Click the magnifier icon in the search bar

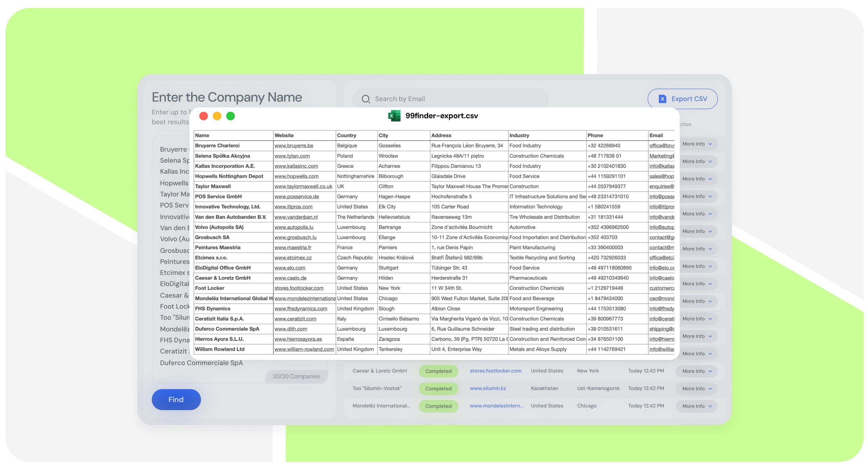[x=366, y=99]
